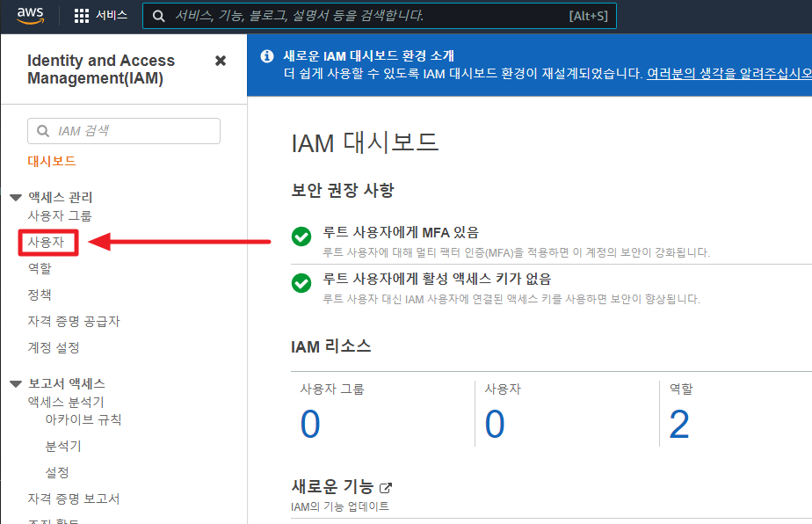The width and height of the screenshot is (812, 524).
Task: Select 루트 사용자에게 활성 액세스 키가 없음 text
Action: click(x=437, y=279)
